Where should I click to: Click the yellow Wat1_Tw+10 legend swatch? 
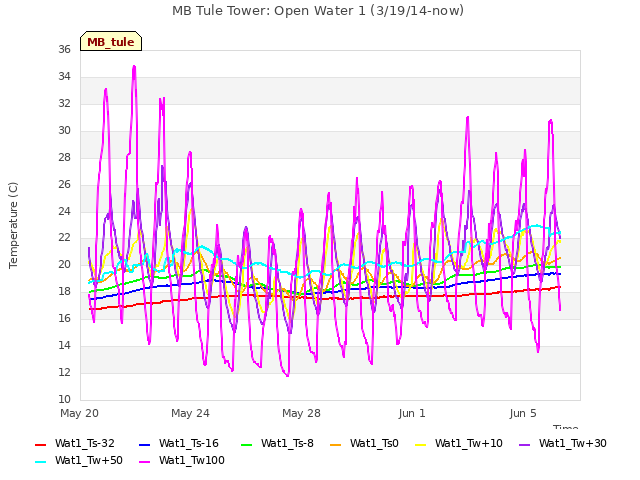click(420, 444)
